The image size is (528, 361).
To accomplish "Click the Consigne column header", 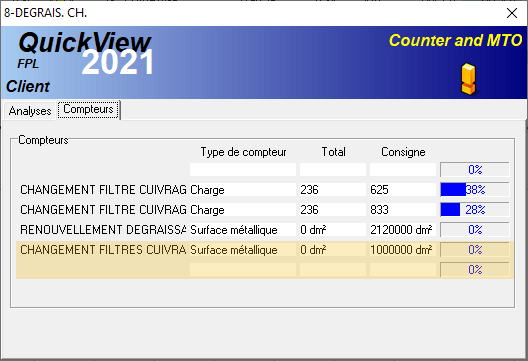I will point(403,152).
